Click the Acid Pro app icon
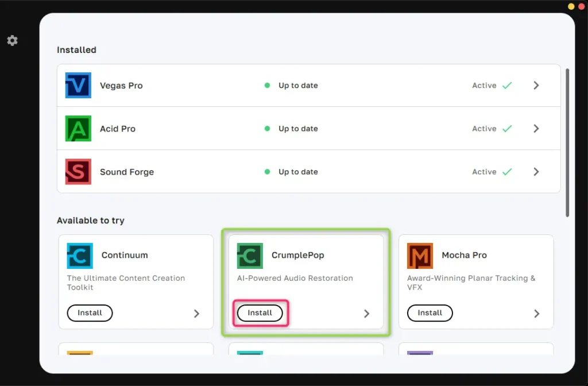The image size is (588, 386). (x=78, y=128)
